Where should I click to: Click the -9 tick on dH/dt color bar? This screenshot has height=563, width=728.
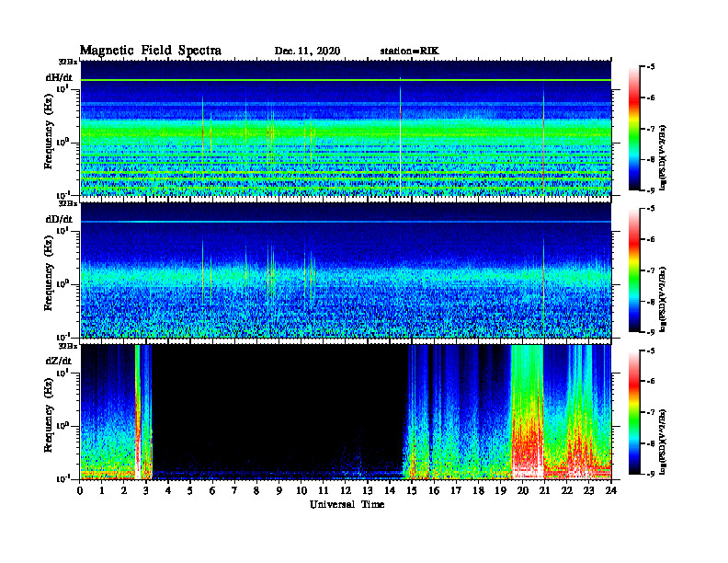click(651, 190)
